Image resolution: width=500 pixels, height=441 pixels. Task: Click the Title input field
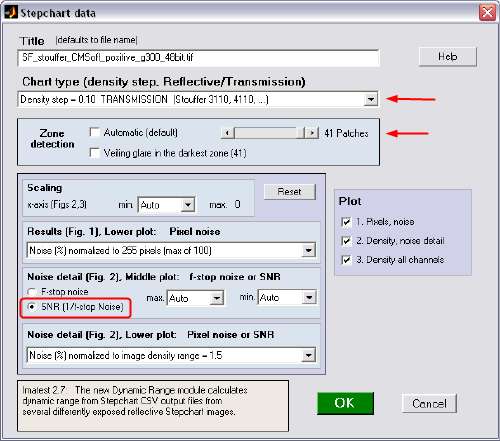click(x=198, y=58)
